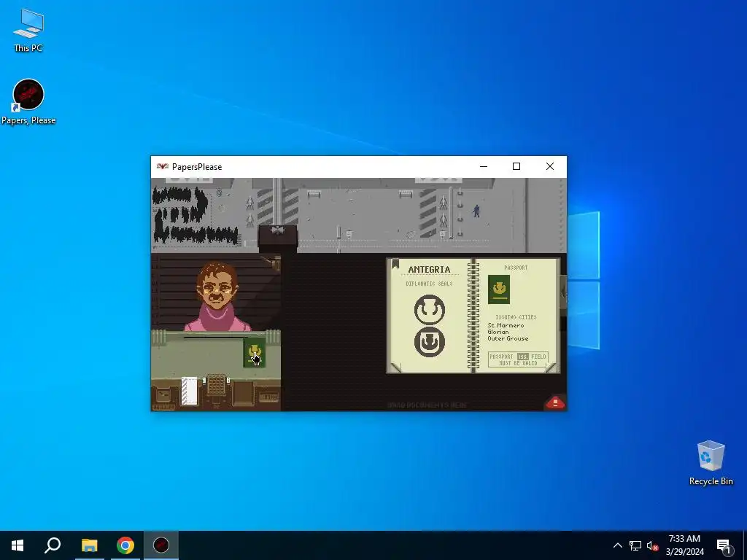Turn to the rulebook's next page corner
Screen dimensions: 747x560
pyautogui.click(x=550, y=367)
